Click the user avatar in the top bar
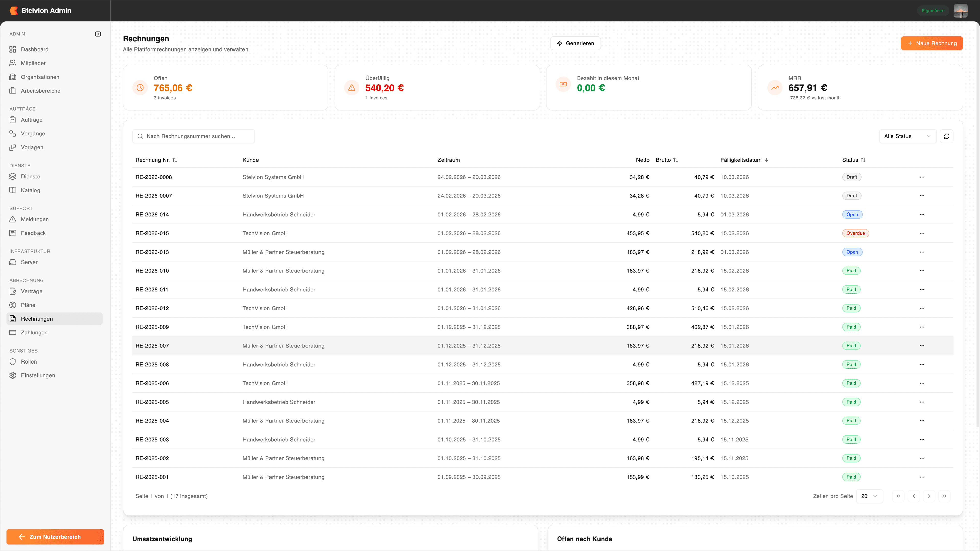Image resolution: width=980 pixels, height=551 pixels. tap(961, 11)
